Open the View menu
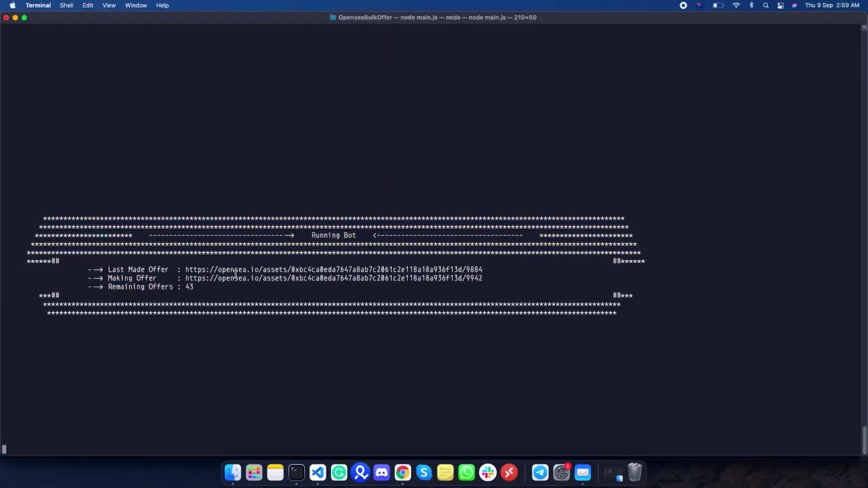This screenshot has height=488, width=868. [x=109, y=5]
